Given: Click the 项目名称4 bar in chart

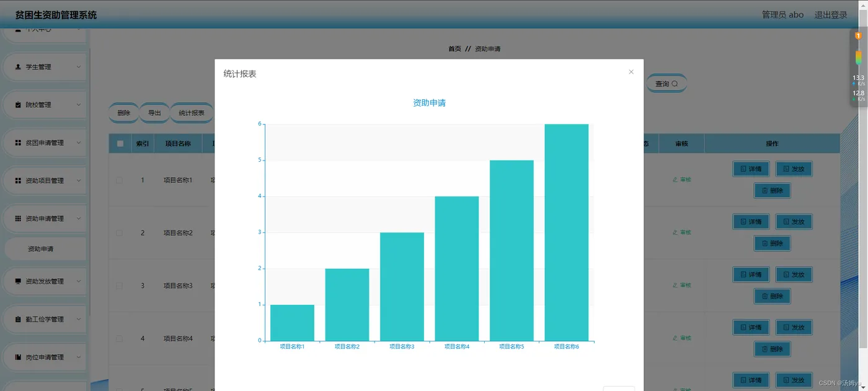Looking at the screenshot, I should click(457, 268).
